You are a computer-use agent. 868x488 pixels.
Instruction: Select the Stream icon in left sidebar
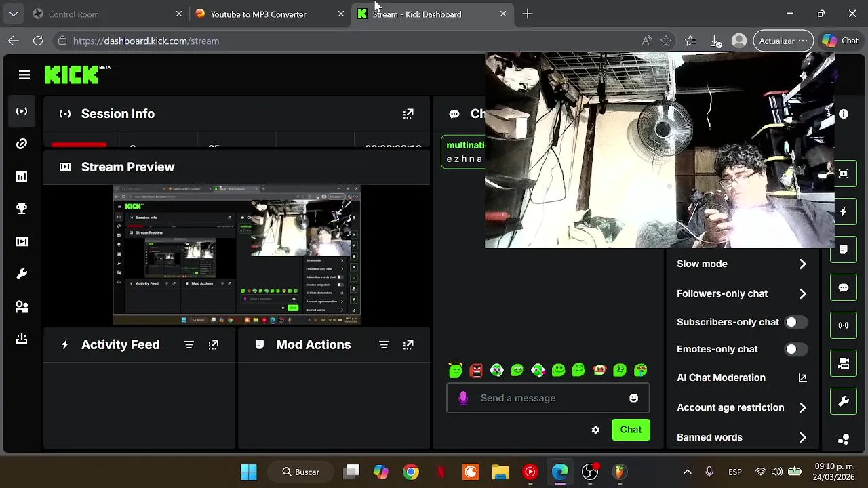(x=22, y=111)
